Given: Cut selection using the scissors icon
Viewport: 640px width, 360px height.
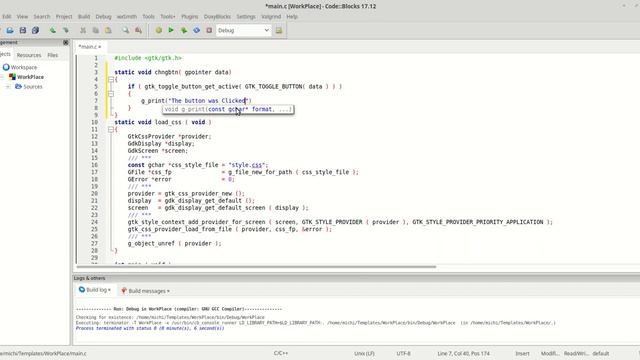Looking at the screenshot, I should coord(83,30).
